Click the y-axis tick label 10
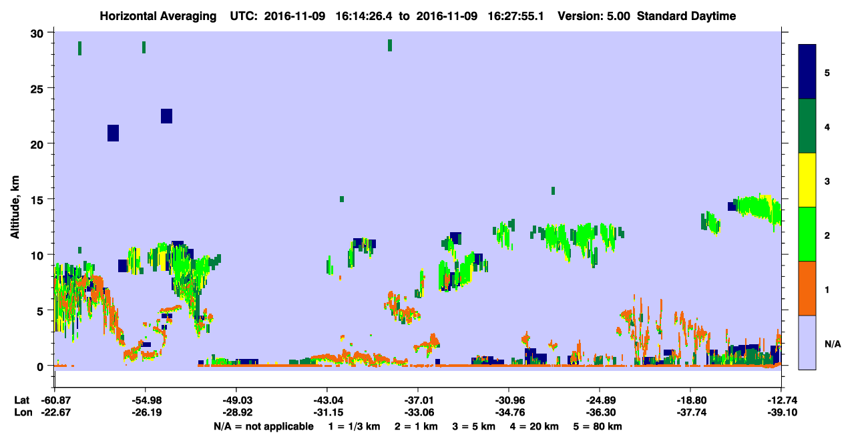 pyautogui.click(x=39, y=255)
